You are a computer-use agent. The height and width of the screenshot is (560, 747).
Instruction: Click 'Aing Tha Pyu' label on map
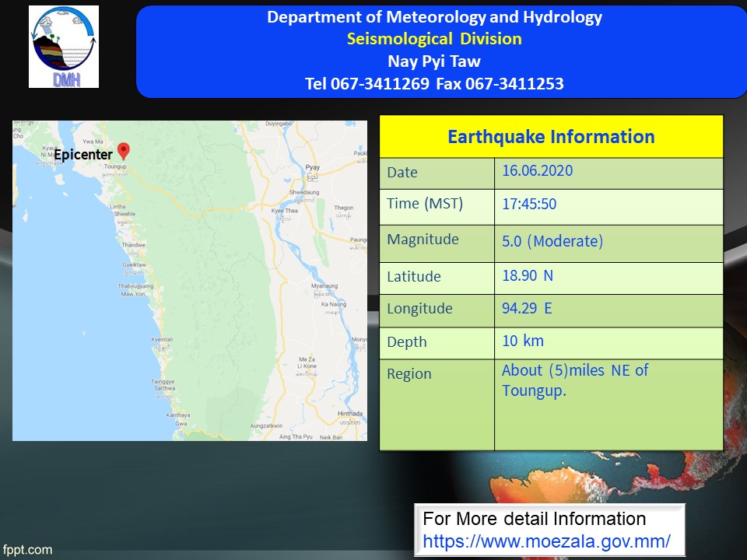click(296, 436)
